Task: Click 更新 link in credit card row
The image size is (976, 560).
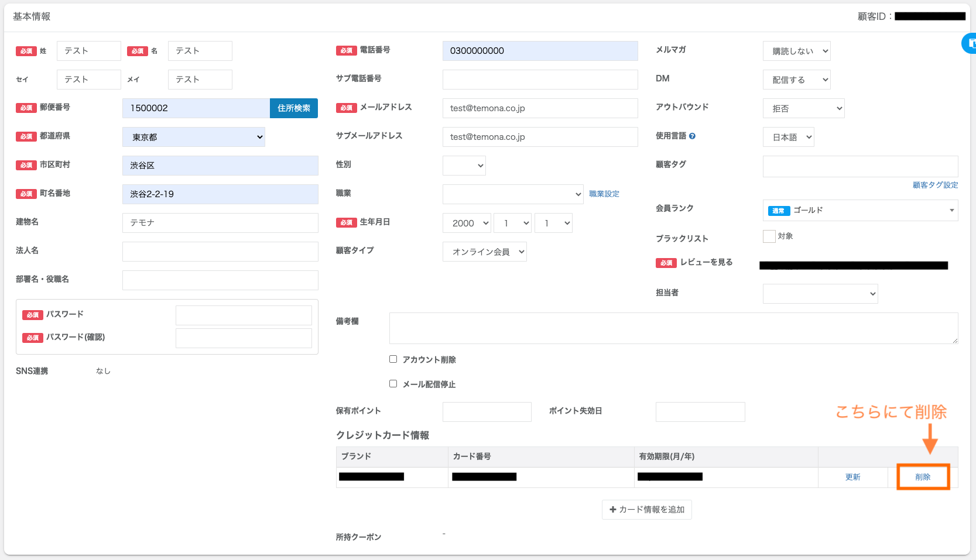Action: [852, 477]
